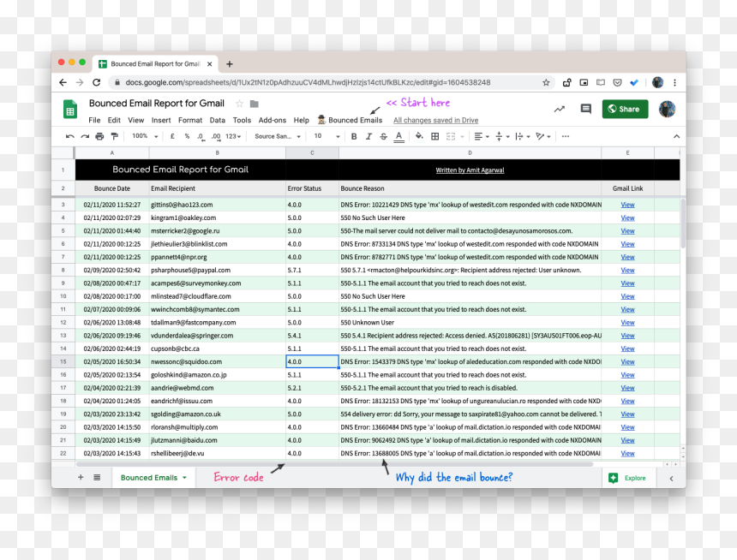Viewport: 737px width, 560px height.
Task: Open the Insert menu
Action: point(161,120)
